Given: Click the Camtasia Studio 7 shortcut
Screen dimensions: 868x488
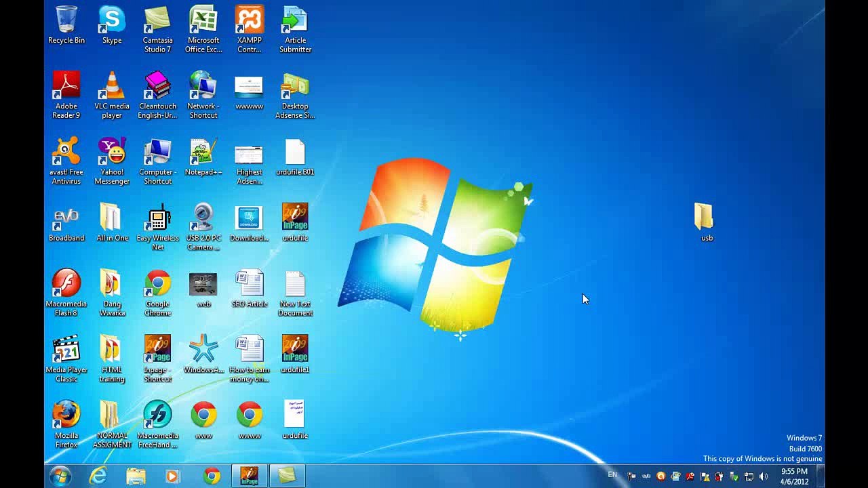Looking at the screenshot, I should click(157, 30).
